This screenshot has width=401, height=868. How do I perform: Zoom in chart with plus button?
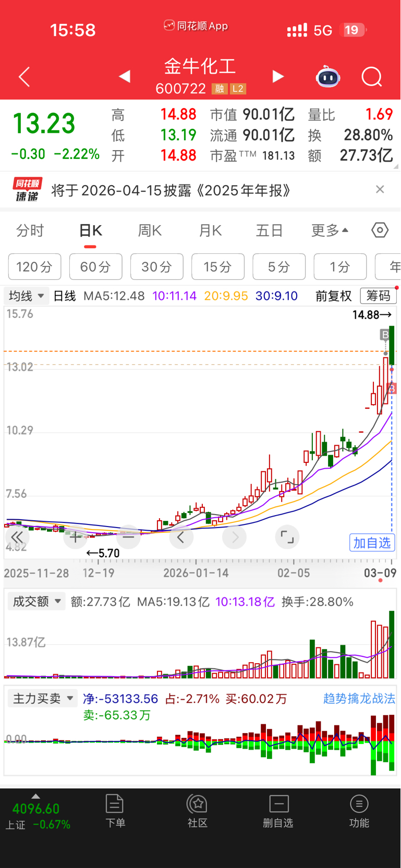75,537
